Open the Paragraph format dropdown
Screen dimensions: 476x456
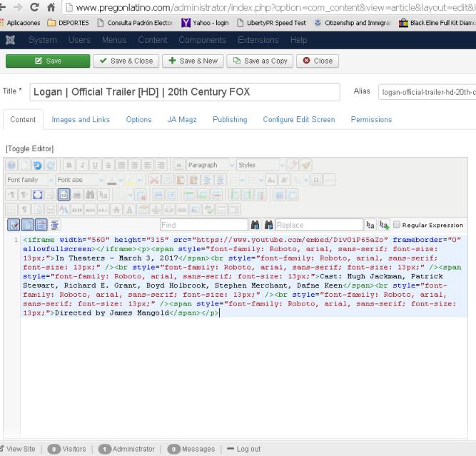coord(211,165)
